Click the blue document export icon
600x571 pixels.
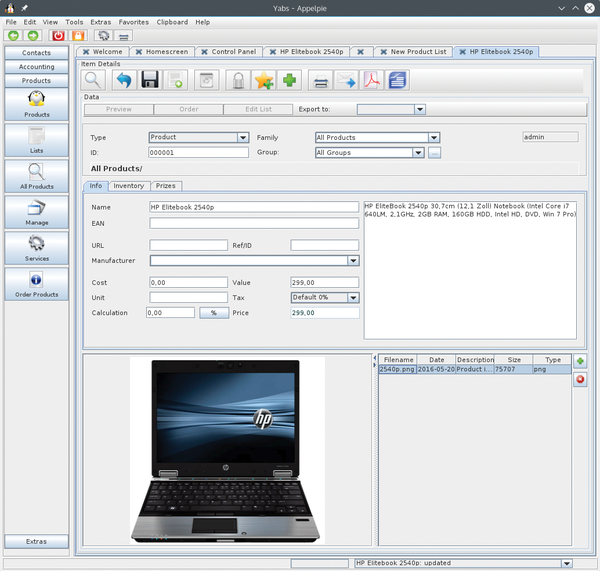pyautogui.click(x=397, y=80)
